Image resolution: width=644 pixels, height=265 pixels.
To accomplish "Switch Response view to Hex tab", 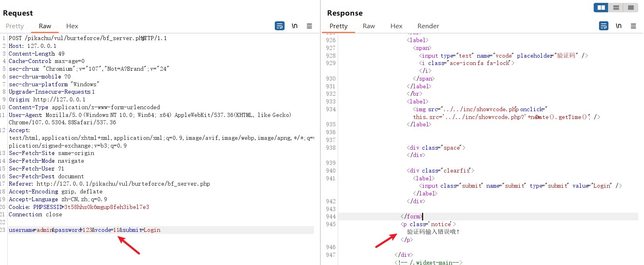I will (x=396, y=26).
